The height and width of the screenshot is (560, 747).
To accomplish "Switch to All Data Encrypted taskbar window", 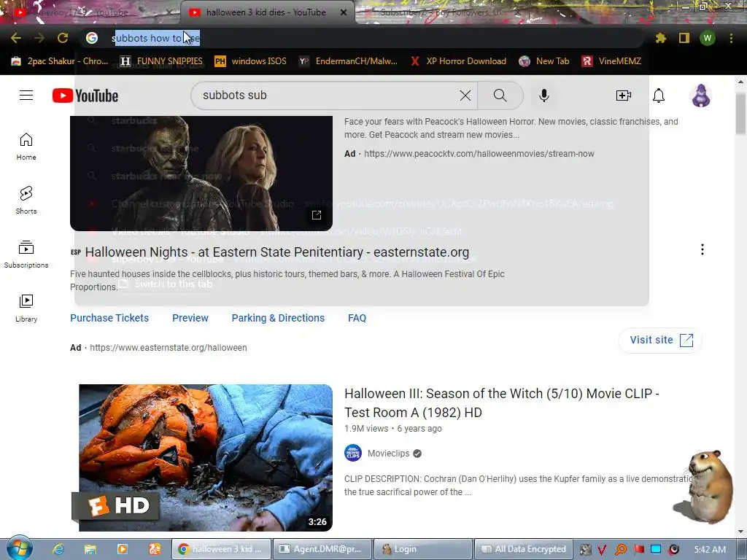I will click(523, 549).
